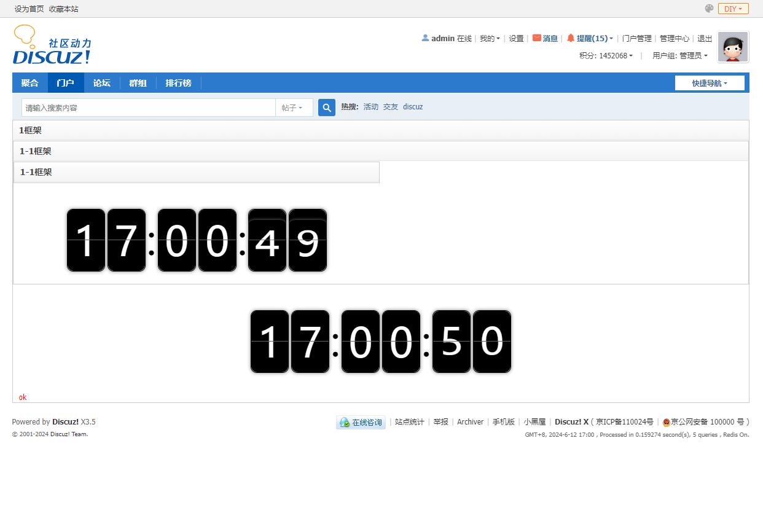Click the bell reminders icon
The width and height of the screenshot is (763, 532).
(571, 38)
